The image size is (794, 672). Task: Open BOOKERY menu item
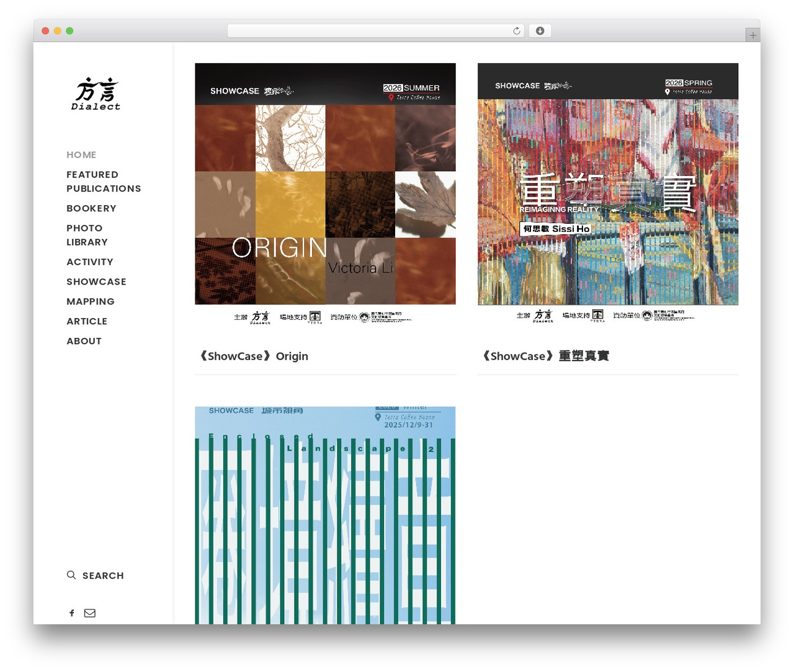point(91,208)
